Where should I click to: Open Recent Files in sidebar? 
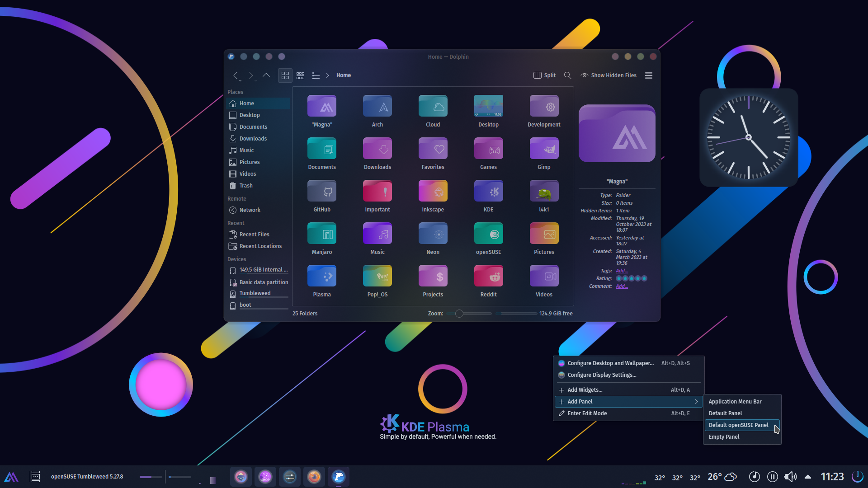click(258, 235)
